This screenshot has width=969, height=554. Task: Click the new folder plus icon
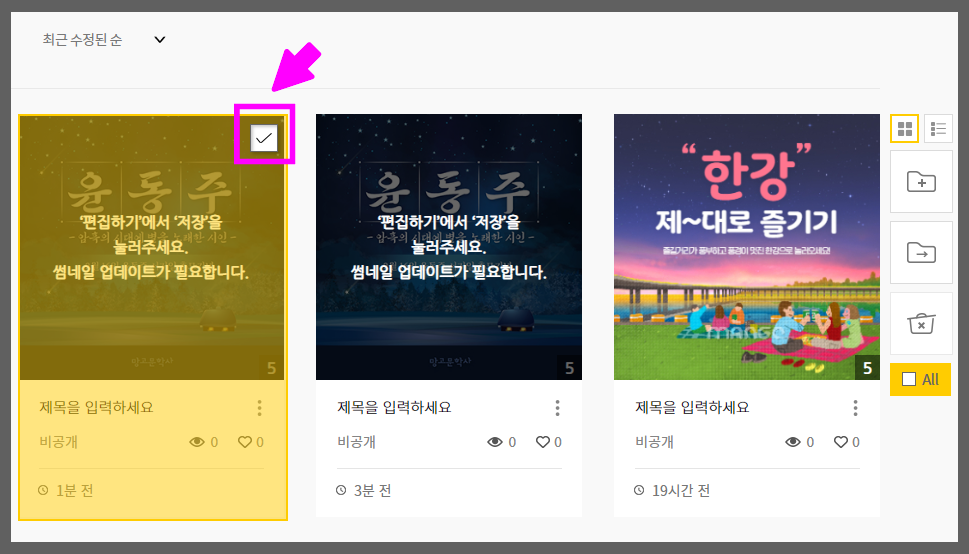[921, 182]
